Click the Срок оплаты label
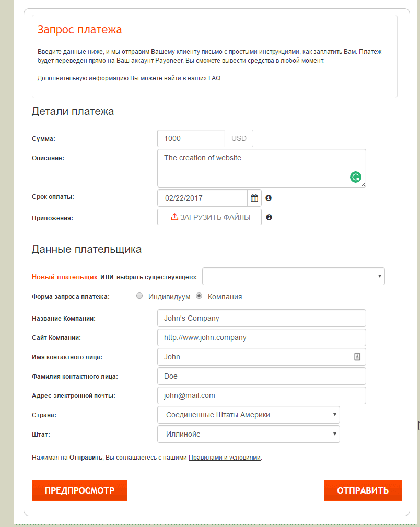Screen dimensions: 420x527 point(53,197)
